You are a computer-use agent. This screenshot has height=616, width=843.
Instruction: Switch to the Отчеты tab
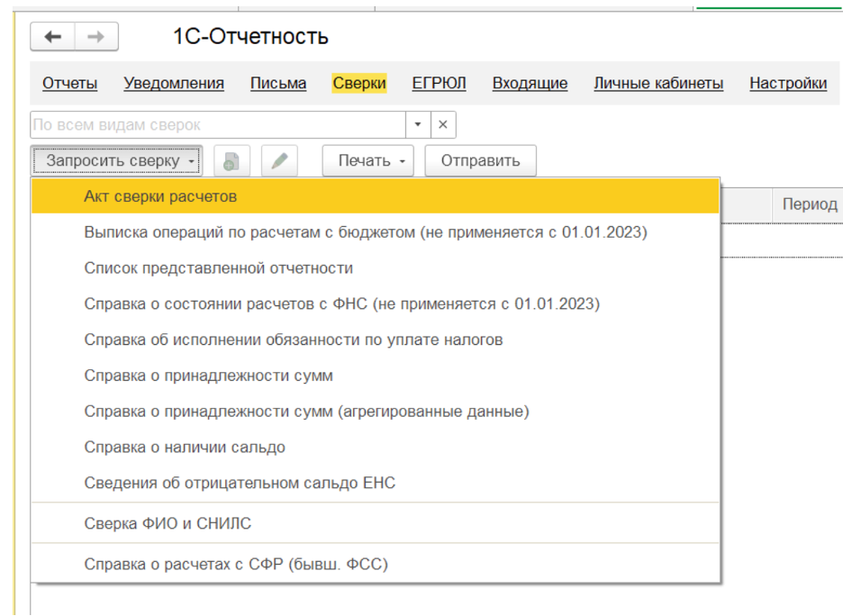pos(69,84)
